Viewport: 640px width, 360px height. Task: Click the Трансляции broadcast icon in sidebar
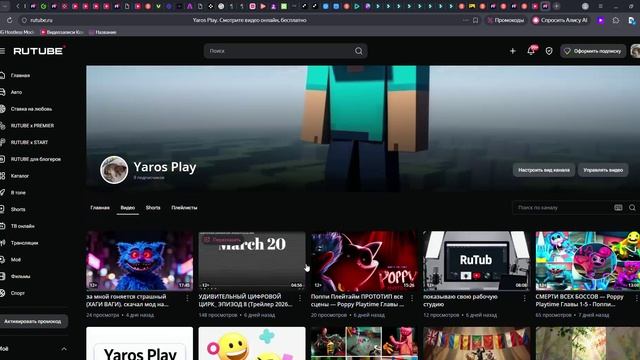coord(2,243)
